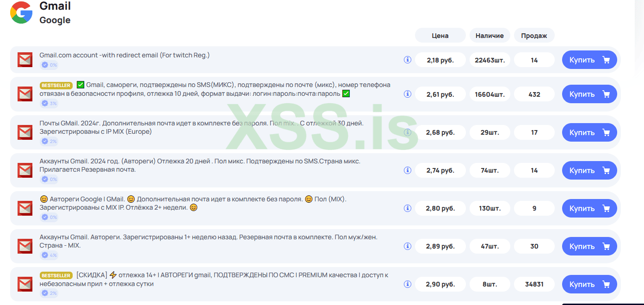Open info icon for the 2,61 руб. listing
The image size is (644, 305).
408,94
